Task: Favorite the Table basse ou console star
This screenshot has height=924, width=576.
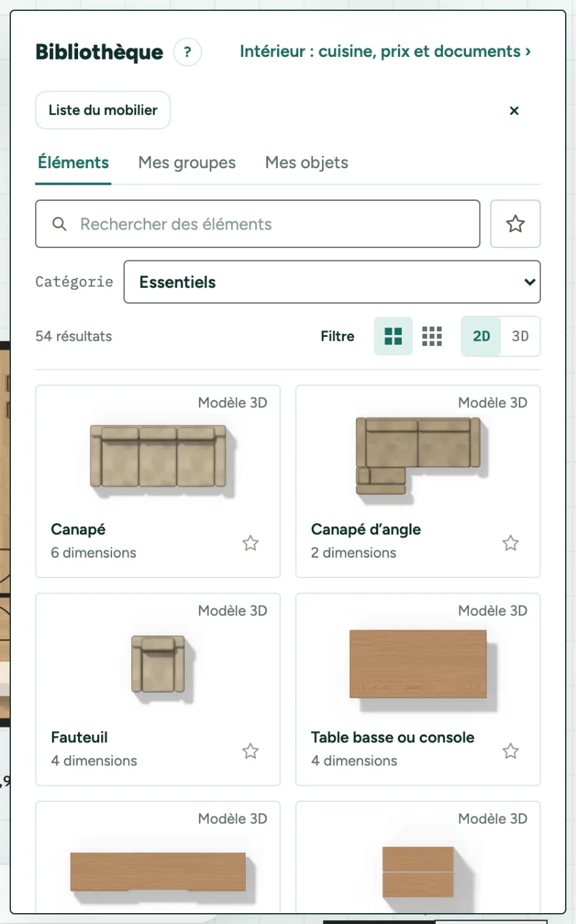Action: [x=510, y=751]
